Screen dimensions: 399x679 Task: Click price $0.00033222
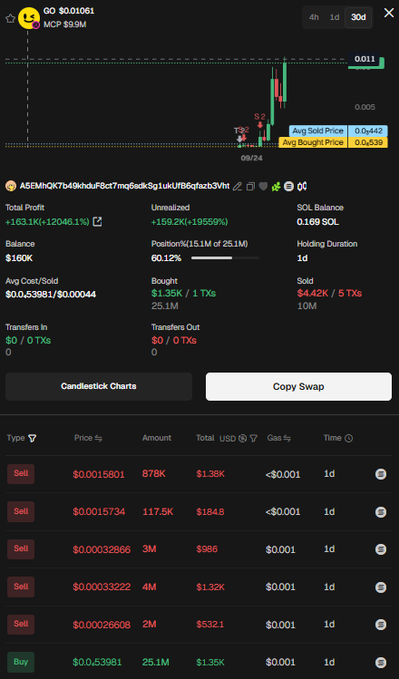(x=101, y=587)
